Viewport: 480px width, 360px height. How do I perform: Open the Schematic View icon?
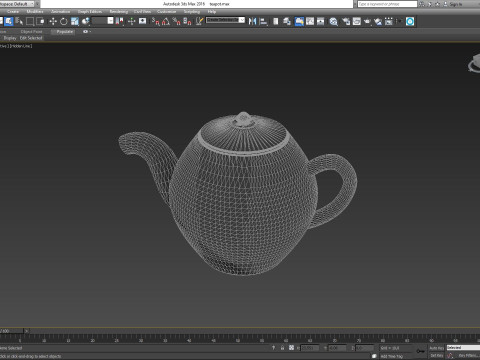pyautogui.click(x=321, y=21)
